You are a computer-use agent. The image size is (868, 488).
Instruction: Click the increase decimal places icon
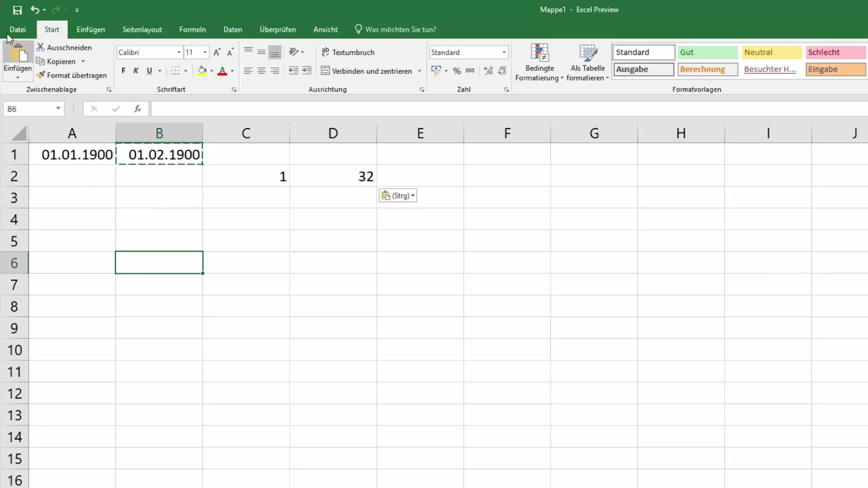point(488,71)
